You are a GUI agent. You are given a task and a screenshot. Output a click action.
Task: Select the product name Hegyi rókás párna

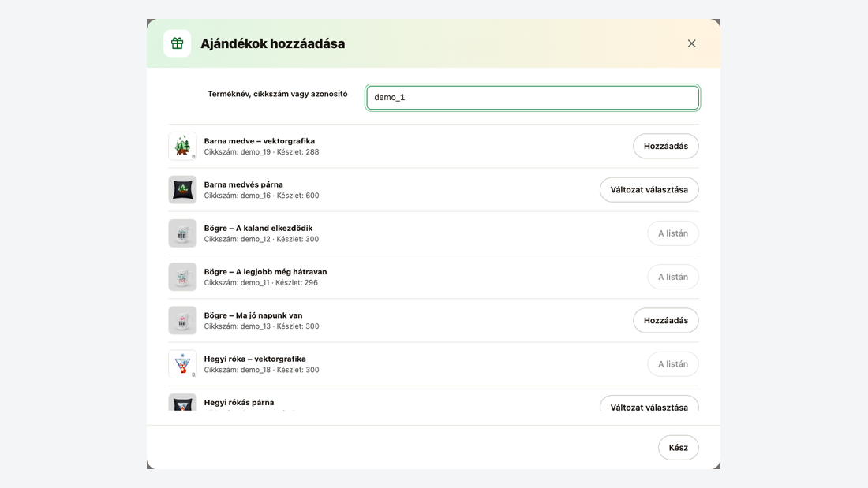coord(238,403)
